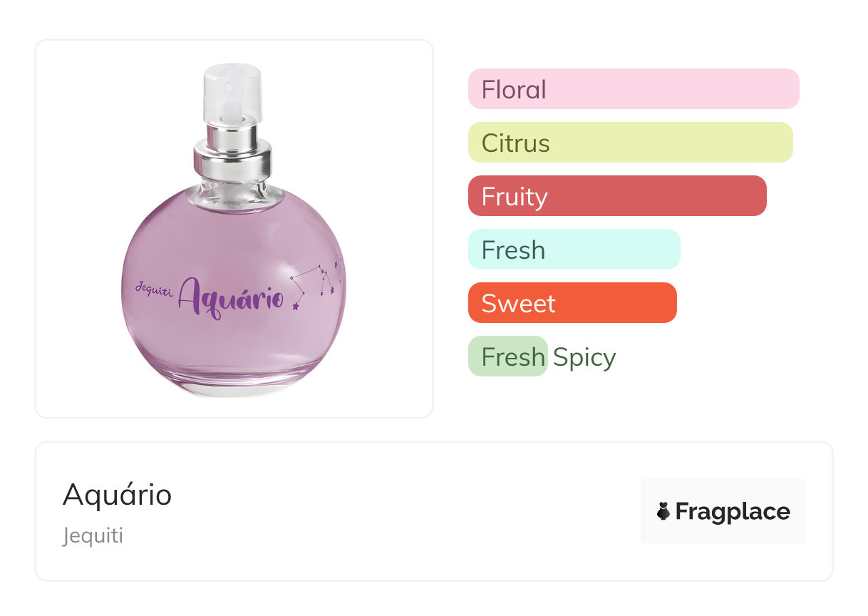The image size is (868, 616).
Task: Click the small Jequiti script on bottle
Action: click(153, 288)
